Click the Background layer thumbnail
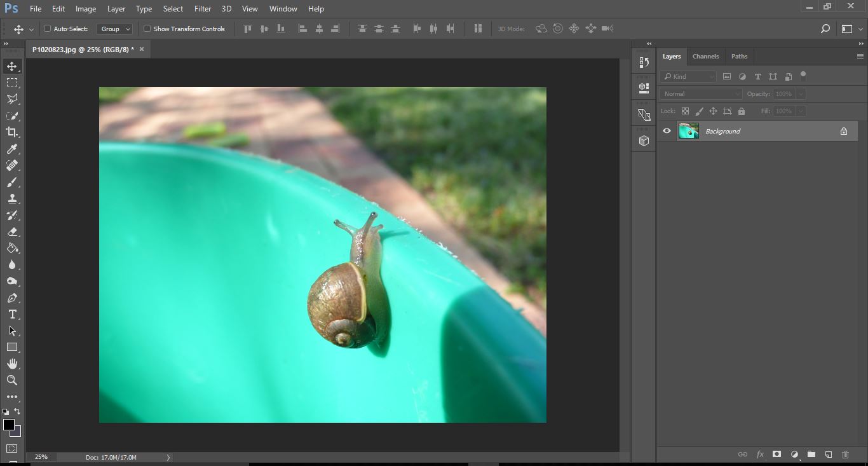 [689, 131]
